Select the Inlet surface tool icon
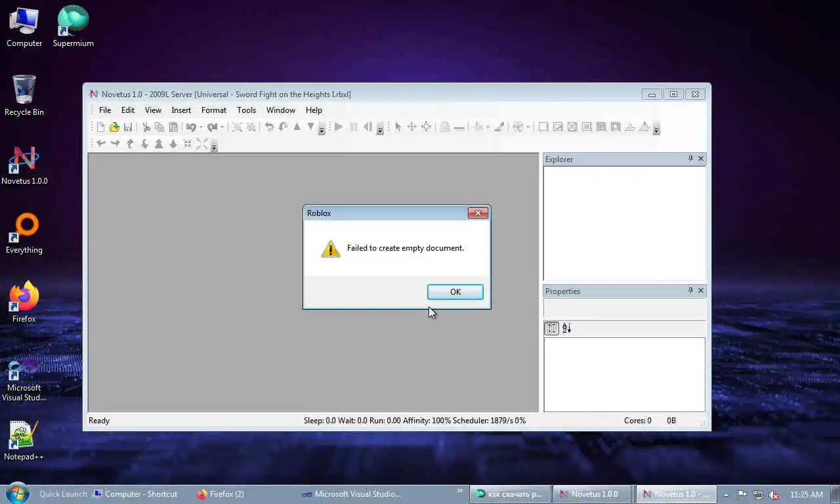The height and width of the screenshot is (504, 840). click(x=601, y=127)
